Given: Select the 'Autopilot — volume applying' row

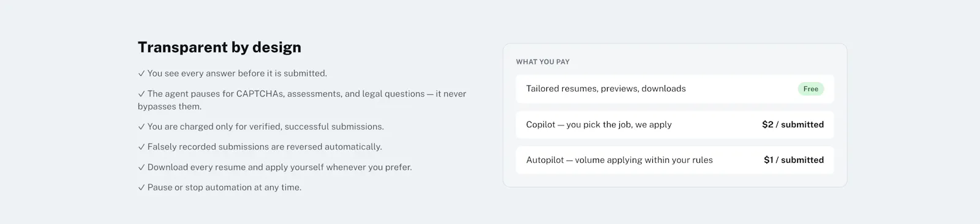Looking at the screenshot, I should (x=675, y=160).
